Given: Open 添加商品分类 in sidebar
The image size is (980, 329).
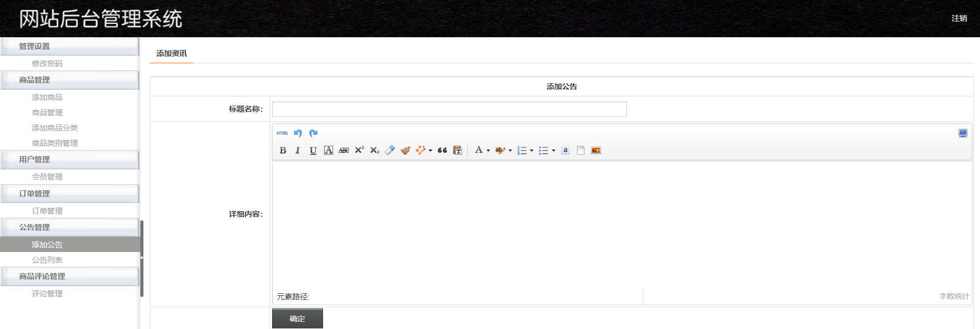Looking at the screenshot, I should 55,128.
